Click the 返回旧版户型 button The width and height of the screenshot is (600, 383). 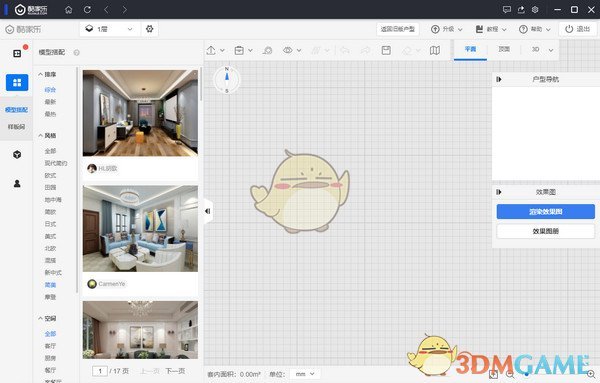398,29
